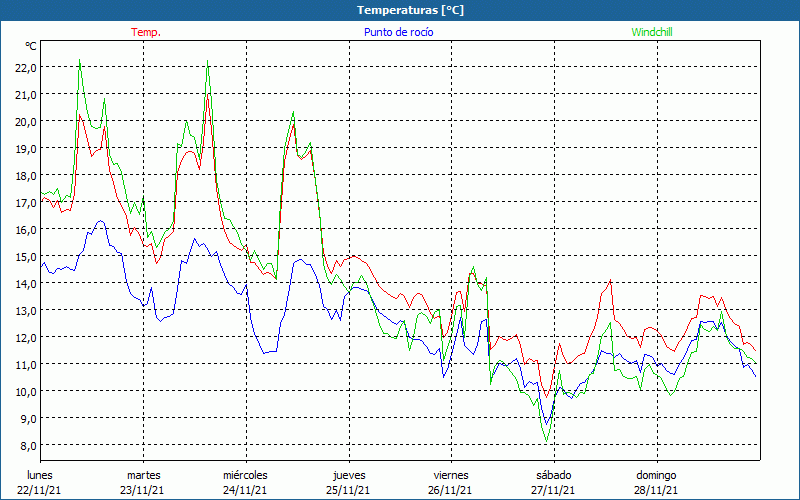Click the 11,0 y-axis value
This screenshot has height=500, width=800.
pyautogui.click(x=26, y=364)
